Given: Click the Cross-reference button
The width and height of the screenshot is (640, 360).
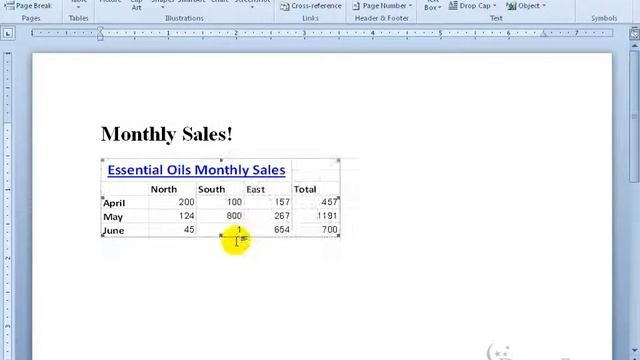Looking at the screenshot, I should (311, 6).
